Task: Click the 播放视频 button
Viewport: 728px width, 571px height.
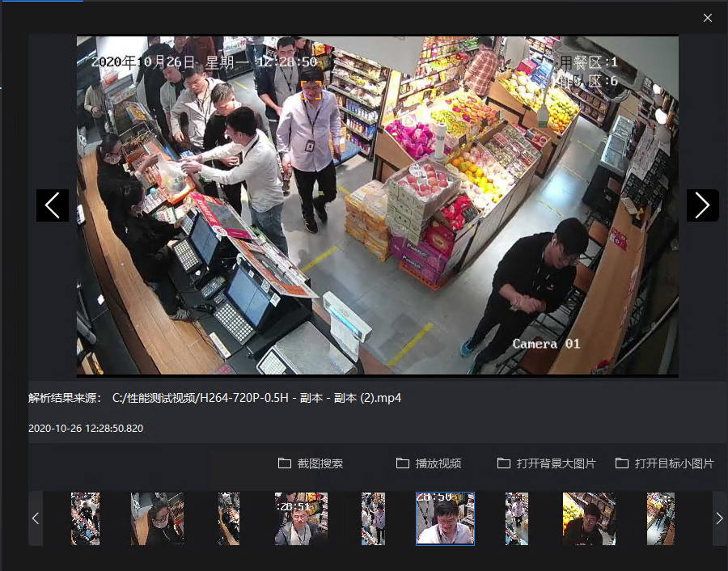Action: pyautogui.click(x=429, y=463)
